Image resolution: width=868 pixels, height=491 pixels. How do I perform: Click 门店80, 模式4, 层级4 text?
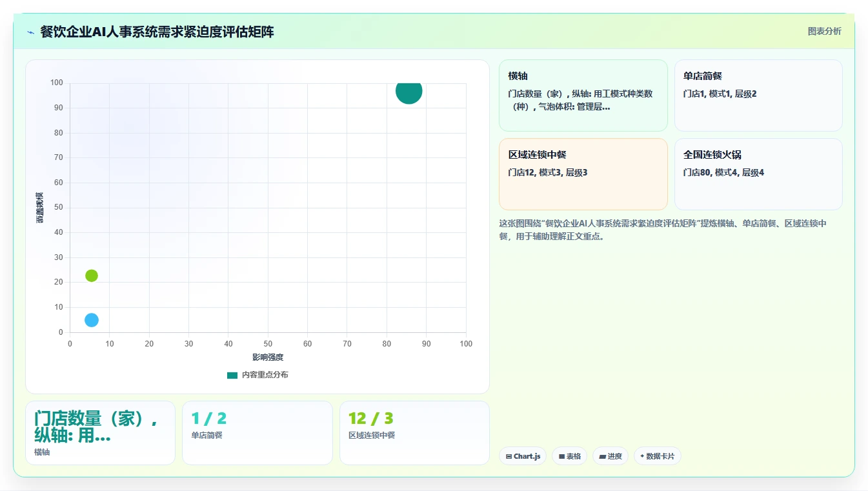coord(723,172)
